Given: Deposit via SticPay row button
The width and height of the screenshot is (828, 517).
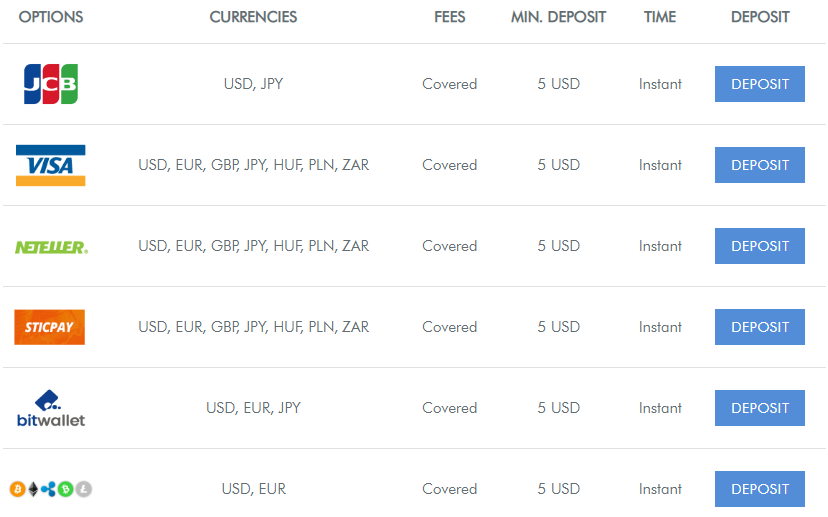Looking at the screenshot, I should click(759, 327).
